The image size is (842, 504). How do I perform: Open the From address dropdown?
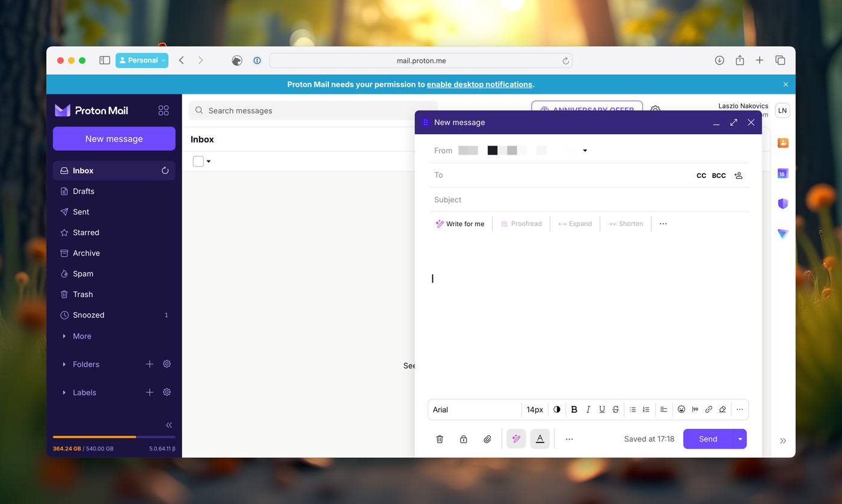585,150
